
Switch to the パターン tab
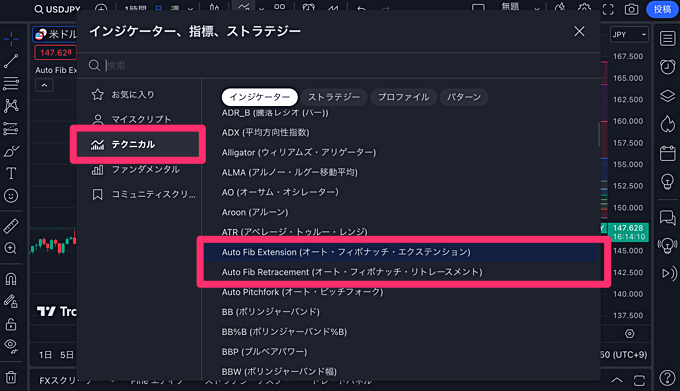464,97
